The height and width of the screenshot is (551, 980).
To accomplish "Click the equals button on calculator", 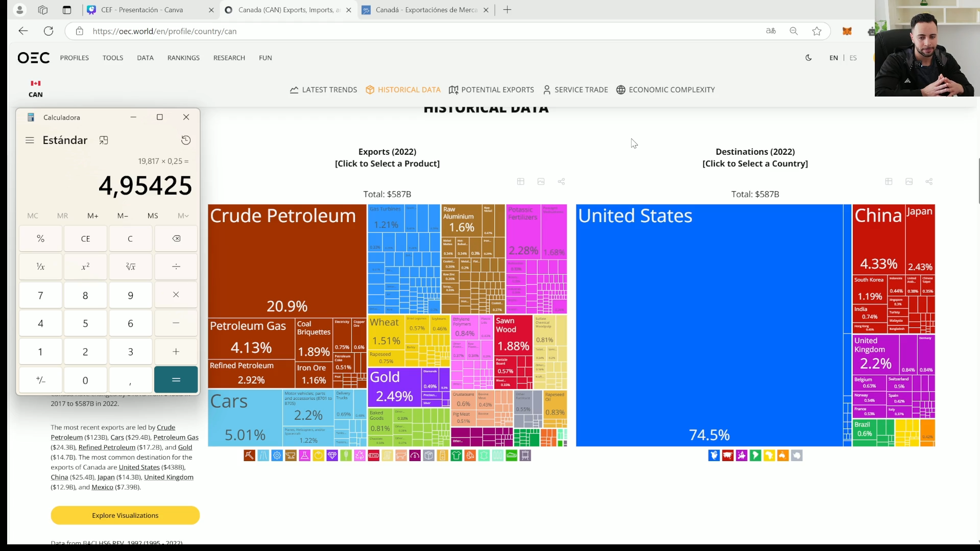I will click(x=176, y=379).
